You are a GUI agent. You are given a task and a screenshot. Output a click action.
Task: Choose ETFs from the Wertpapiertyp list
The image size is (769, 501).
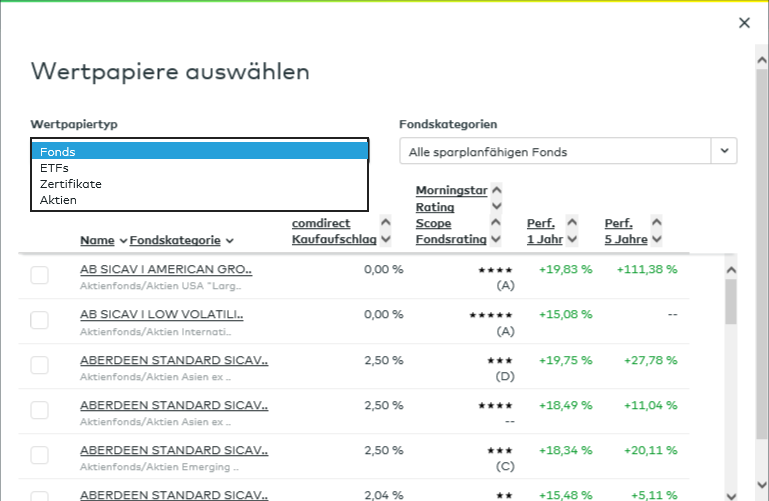(x=200, y=168)
